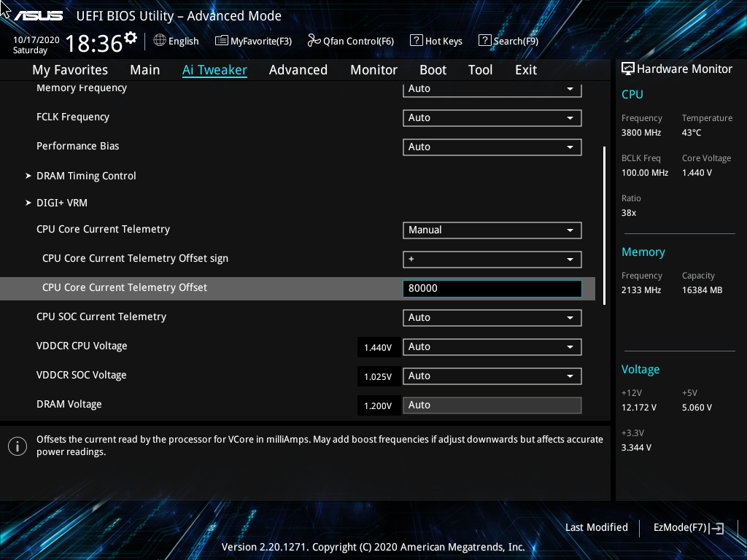Click the settings list scrollbar
This screenshot has width=747, height=560.
[604, 225]
